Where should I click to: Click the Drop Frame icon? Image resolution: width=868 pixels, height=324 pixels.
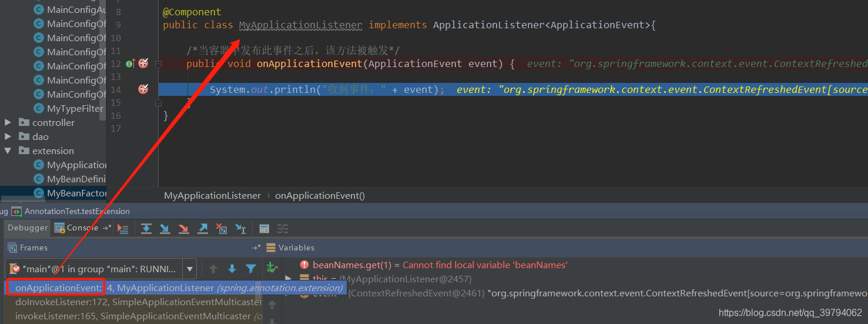(222, 228)
